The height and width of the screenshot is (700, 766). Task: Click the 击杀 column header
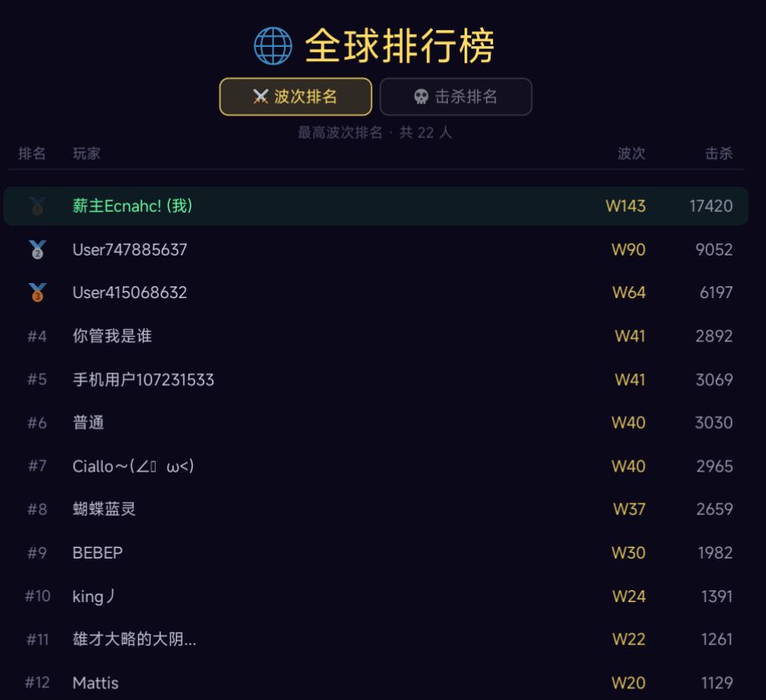718,153
